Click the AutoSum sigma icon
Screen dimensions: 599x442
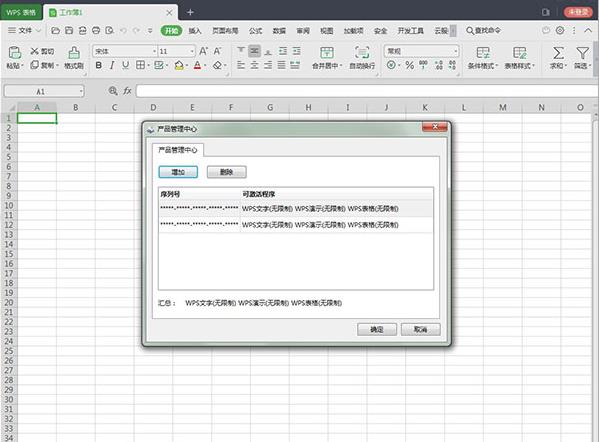coord(558,52)
